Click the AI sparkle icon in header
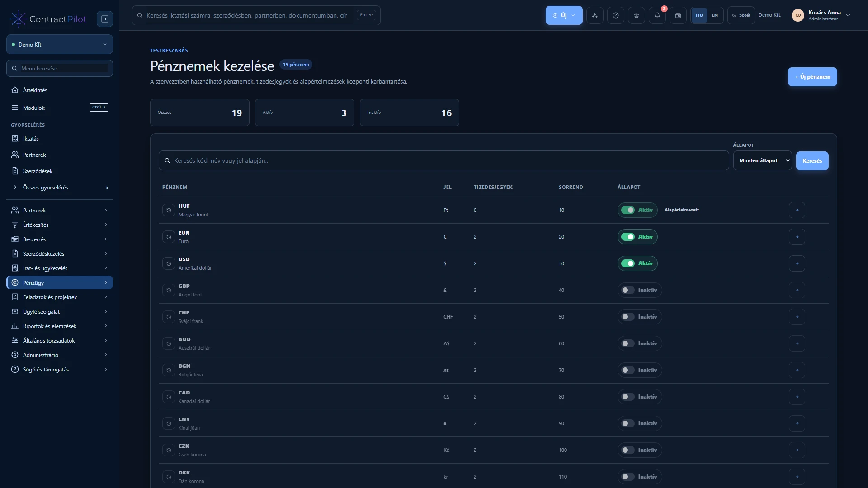The image size is (868, 488). 595,15
